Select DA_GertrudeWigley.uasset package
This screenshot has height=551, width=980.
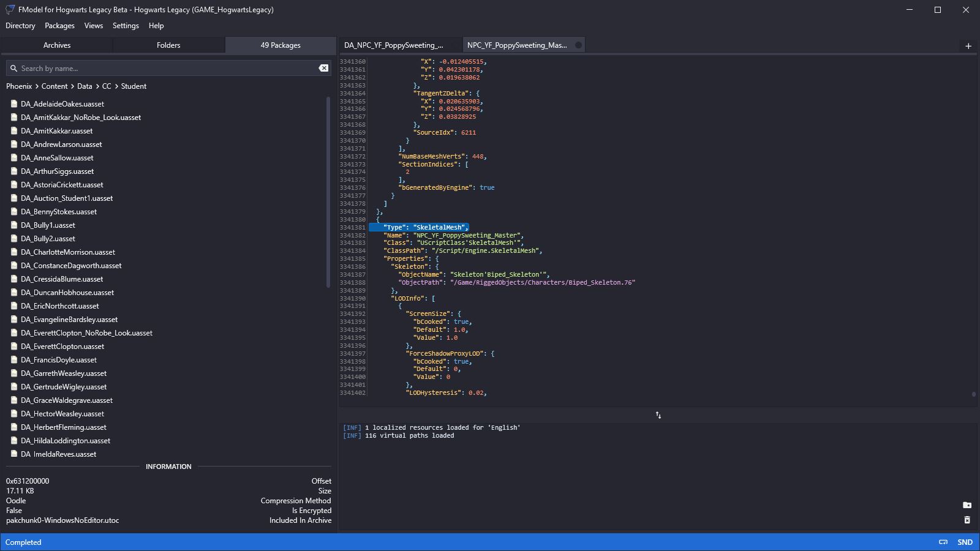coord(63,387)
